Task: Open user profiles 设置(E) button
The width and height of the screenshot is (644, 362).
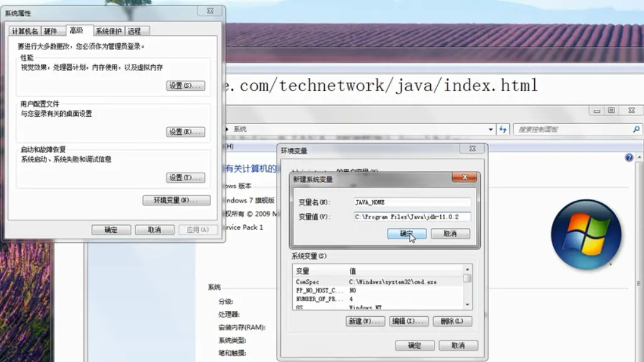Action: (x=185, y=132)
